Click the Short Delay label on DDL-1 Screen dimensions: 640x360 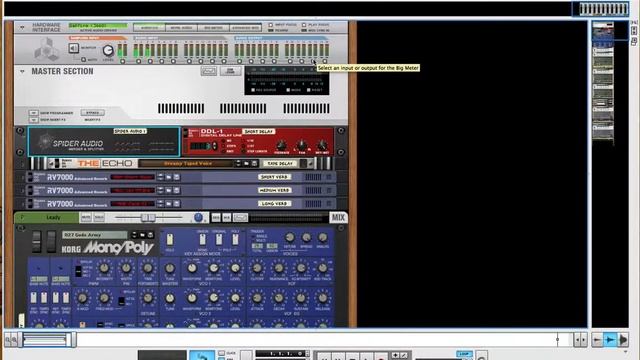(x=259, y=131)
